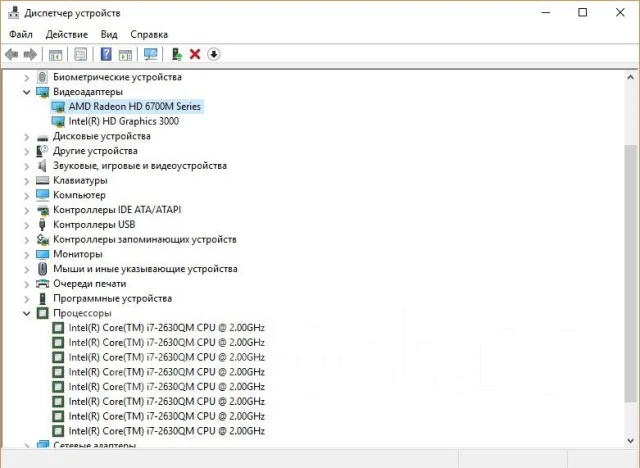
Task: Click the scrollbar down arrow
Action: 630,440
